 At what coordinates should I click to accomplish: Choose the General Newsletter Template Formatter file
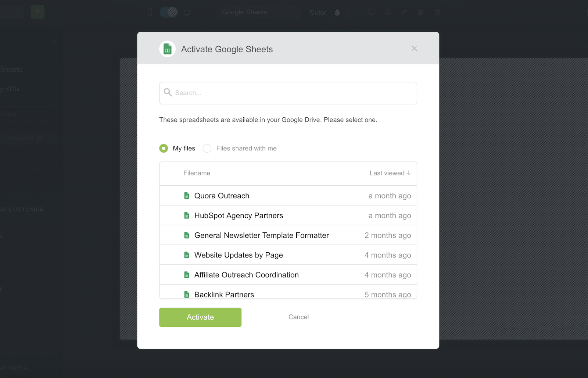click(261, 235)
